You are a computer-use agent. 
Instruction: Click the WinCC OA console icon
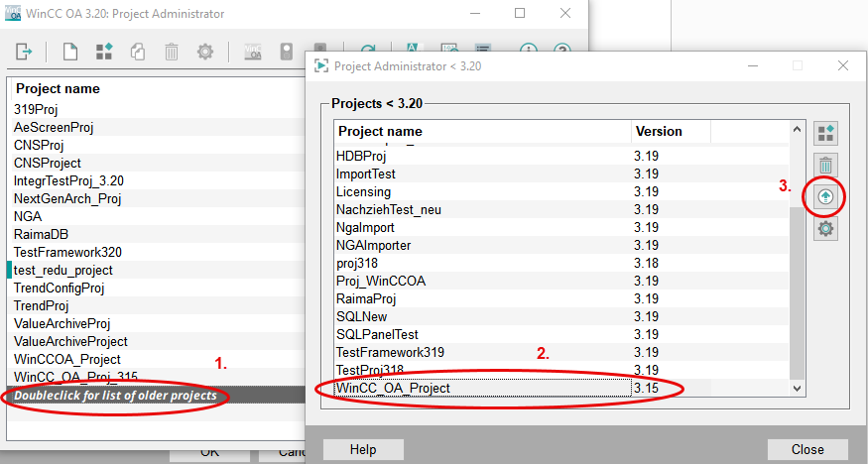253,52
